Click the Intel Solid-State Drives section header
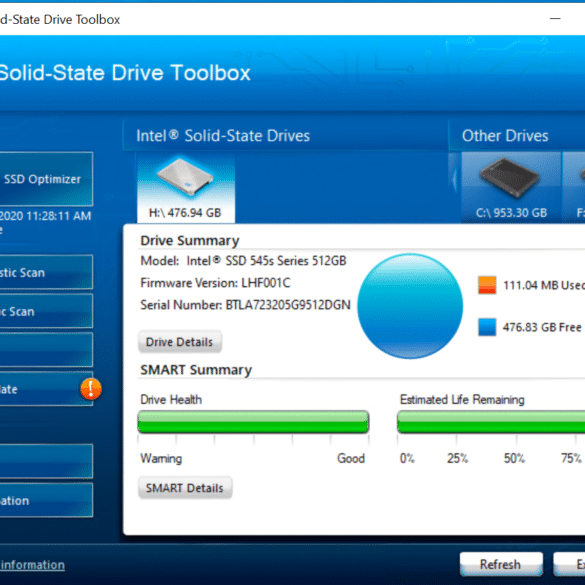Image resolution: width=585 pixels, height=585 pixels. coord(223,135)
